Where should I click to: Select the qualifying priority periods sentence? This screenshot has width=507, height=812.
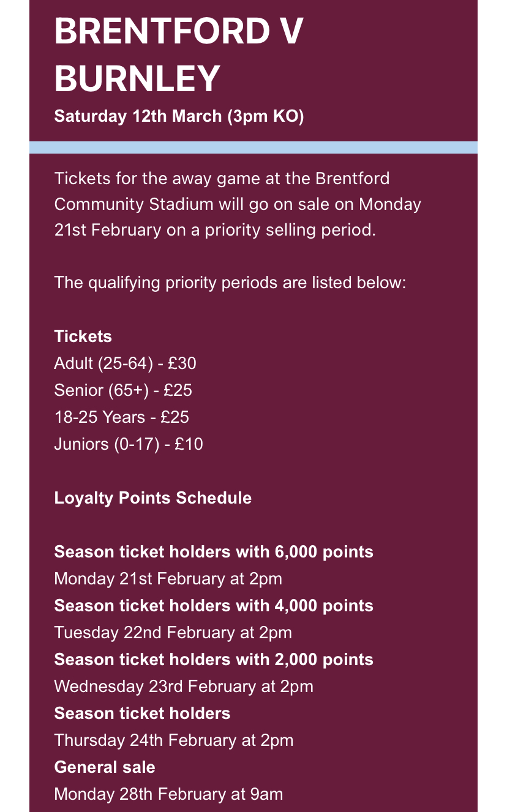230,283
